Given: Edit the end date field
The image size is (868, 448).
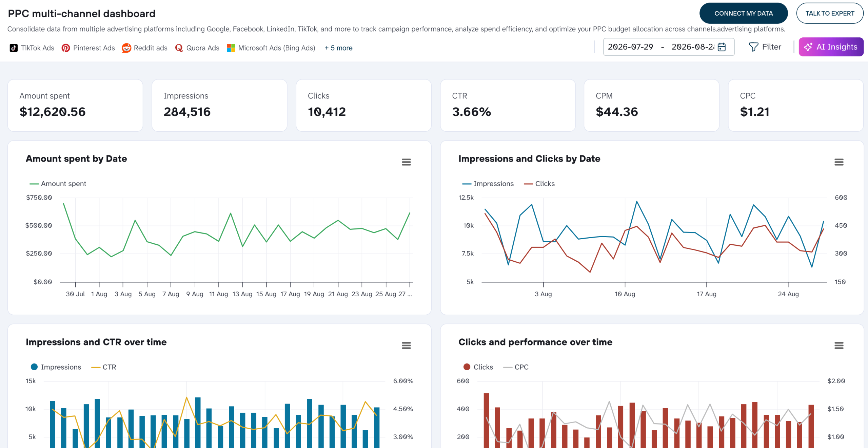Looking at the screenshot, I should (x=693, y=47).
